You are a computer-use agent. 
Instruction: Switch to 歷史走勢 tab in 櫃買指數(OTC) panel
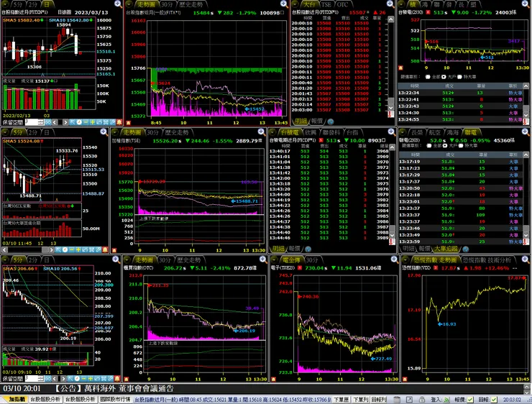[x=189, y=260]
